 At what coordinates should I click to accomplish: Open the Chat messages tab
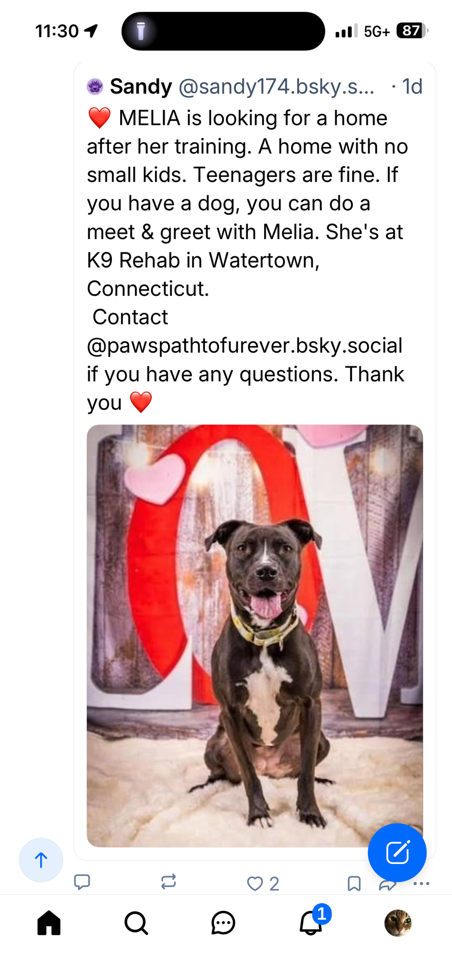click(223, 923)
